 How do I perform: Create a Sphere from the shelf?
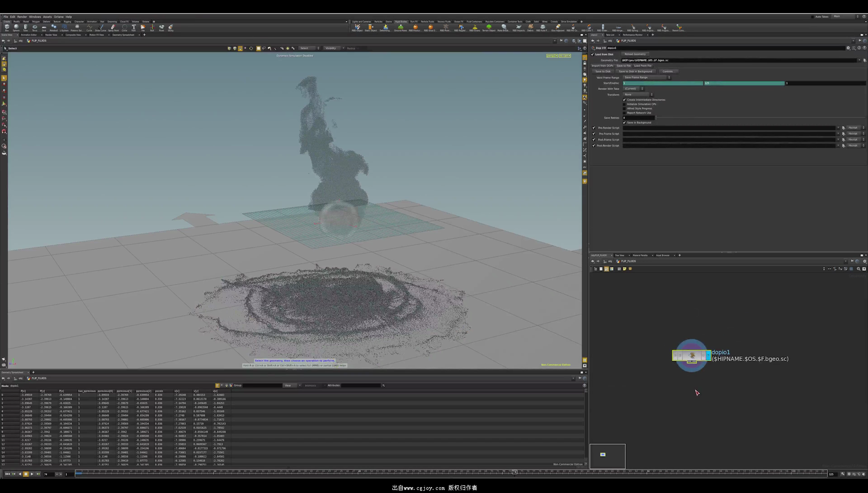[16, 28]
